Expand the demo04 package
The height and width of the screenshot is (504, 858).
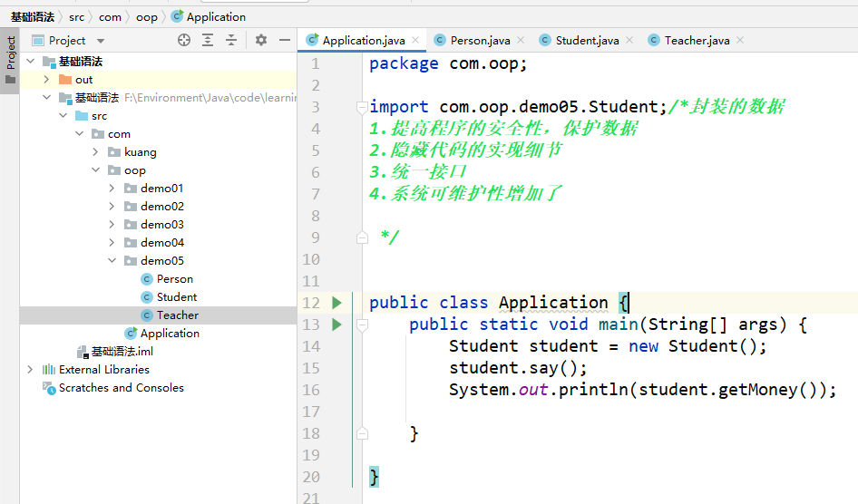coord(112,242)
